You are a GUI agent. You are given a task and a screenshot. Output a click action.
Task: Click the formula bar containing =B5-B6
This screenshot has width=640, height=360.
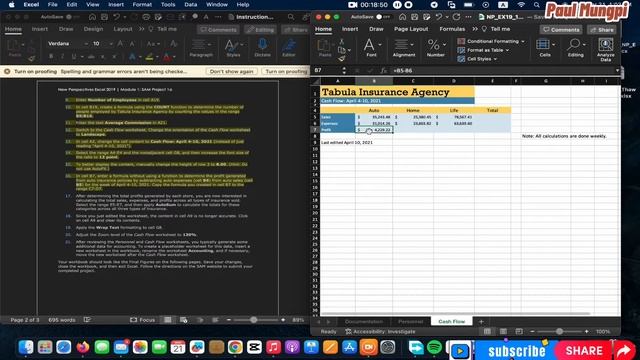[502, 71]
